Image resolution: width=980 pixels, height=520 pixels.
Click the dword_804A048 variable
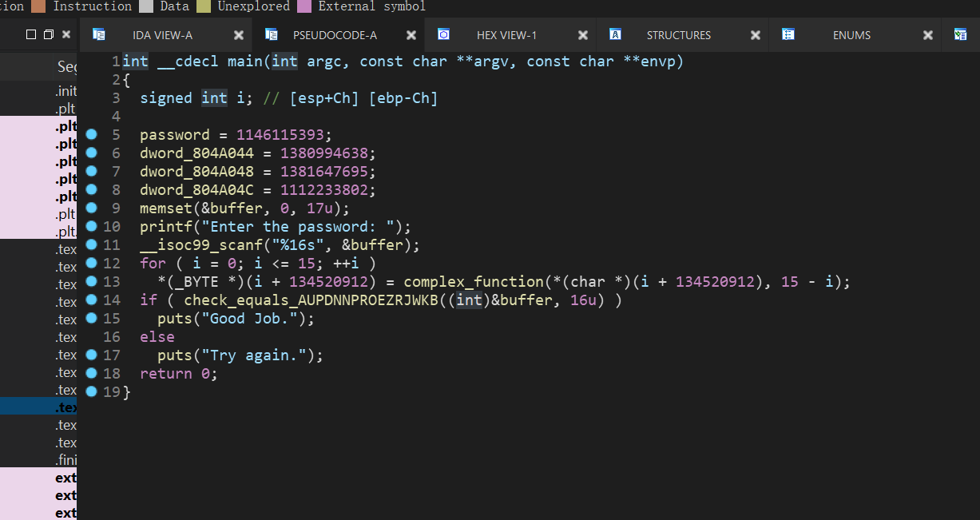tap(196, 171)
